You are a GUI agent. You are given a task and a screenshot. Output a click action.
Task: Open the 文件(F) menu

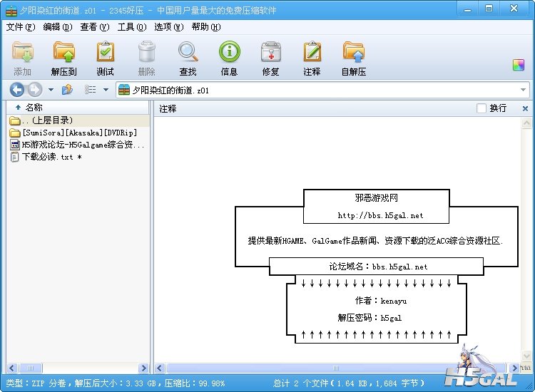coord(20,27)
